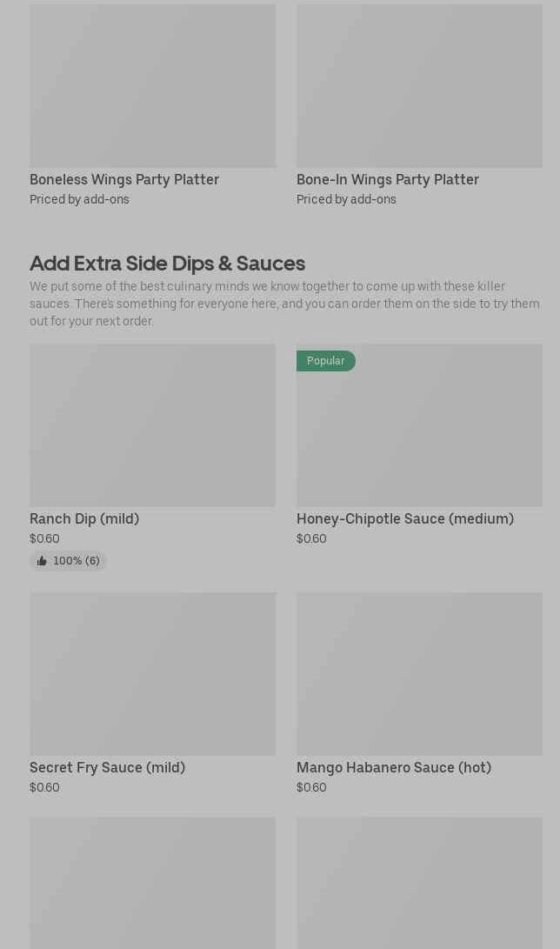Click the Bone-In Wings Party Platter title
Viewport: 560px width, 949px height.
[388, 179]
